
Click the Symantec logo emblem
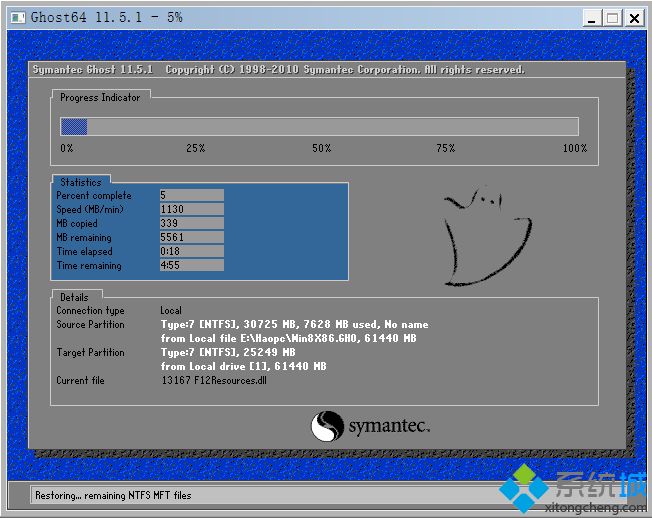coord(327,426)
